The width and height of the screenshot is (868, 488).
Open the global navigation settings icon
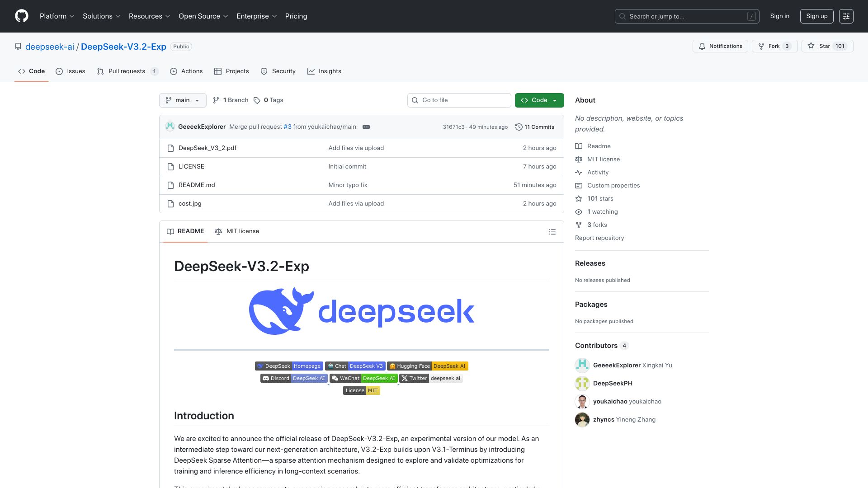click(x=846, y=16)
